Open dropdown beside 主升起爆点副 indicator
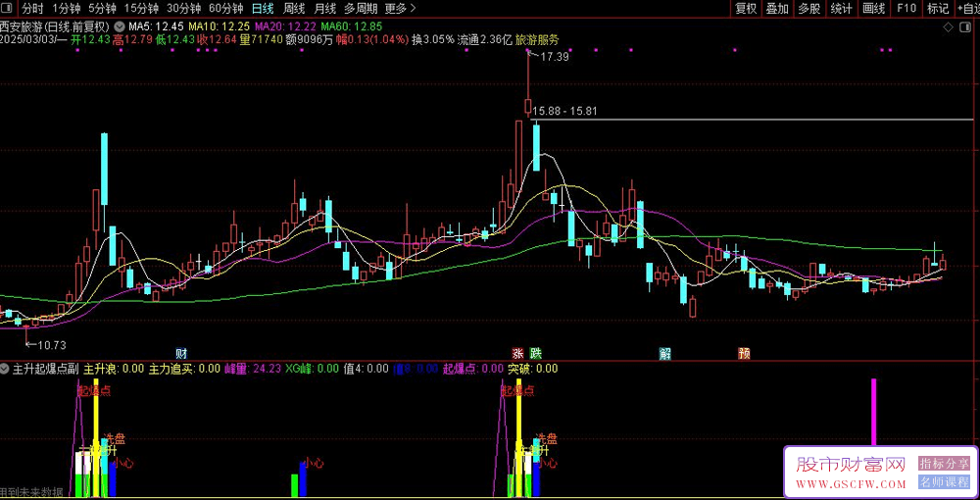The width and height of the screenshot is (980, 500). coord(6,369)
